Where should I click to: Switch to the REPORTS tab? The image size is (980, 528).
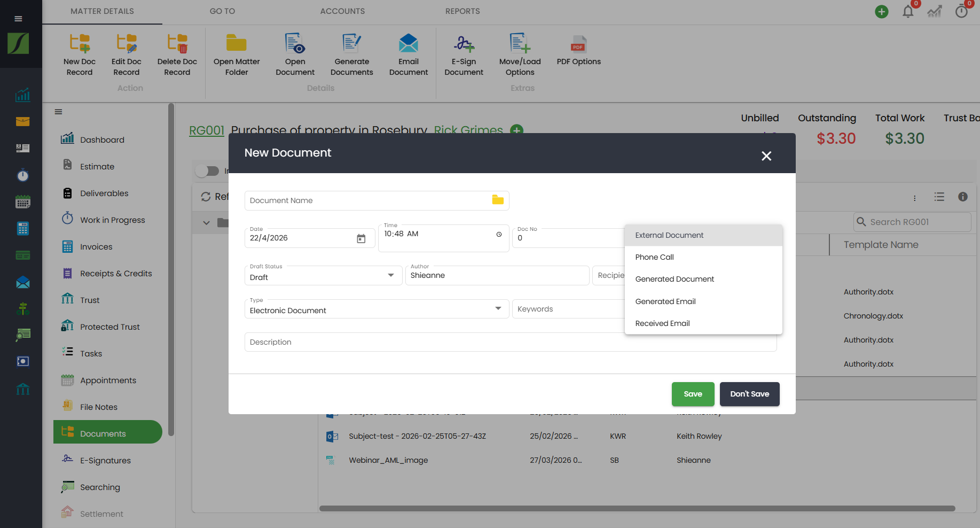click(462, 11)
